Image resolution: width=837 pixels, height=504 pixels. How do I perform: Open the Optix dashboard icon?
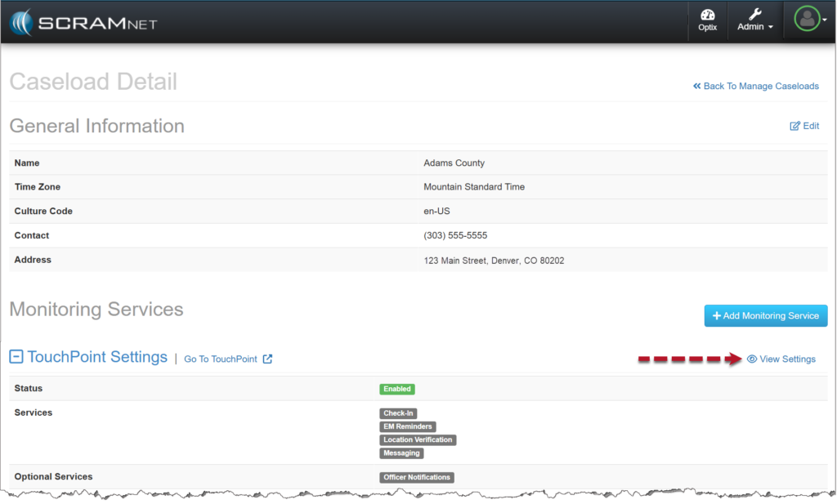(x=708, y=15)
